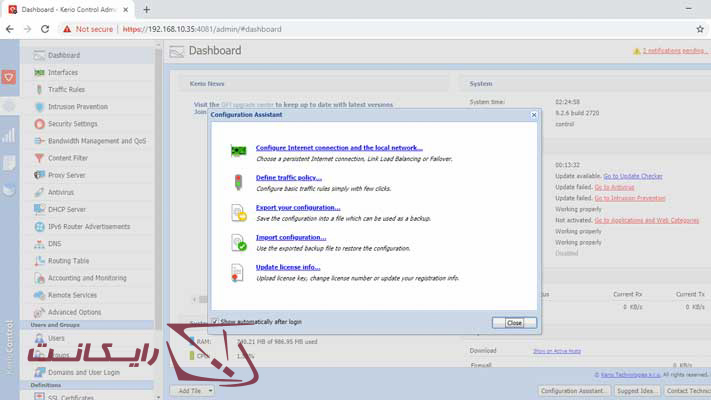The image size is (711, 400).
Task: Open Traffic Rules in the sidebar
Action: (66, 89)
